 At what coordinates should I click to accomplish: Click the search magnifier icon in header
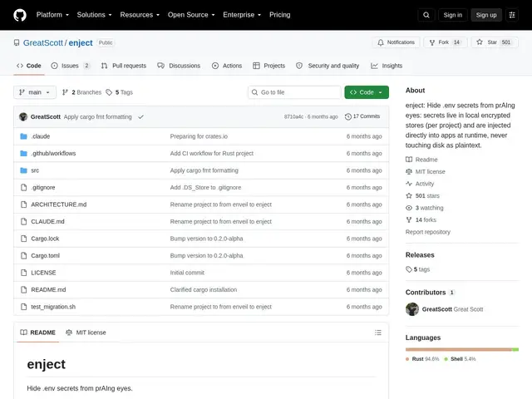[x=426, y=15]
